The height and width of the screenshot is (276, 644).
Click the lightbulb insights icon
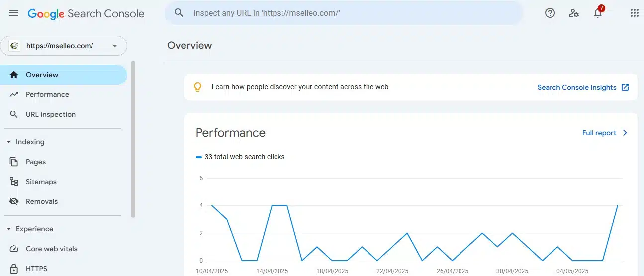tap(197, 87)
